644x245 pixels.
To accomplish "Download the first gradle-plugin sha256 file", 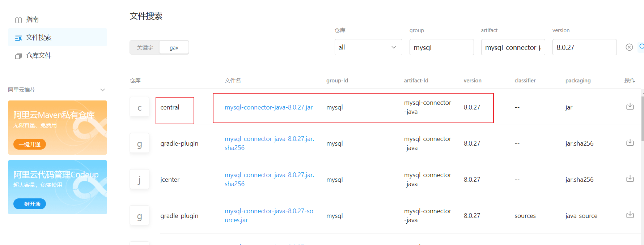I will point(630,142).
